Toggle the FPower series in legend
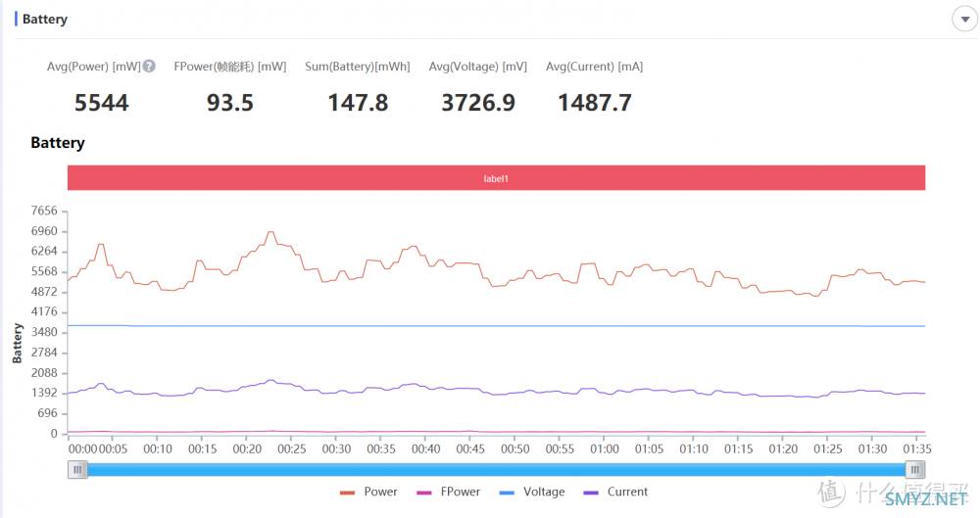This screenshot has width=980, height=518. tap(448, 493)
